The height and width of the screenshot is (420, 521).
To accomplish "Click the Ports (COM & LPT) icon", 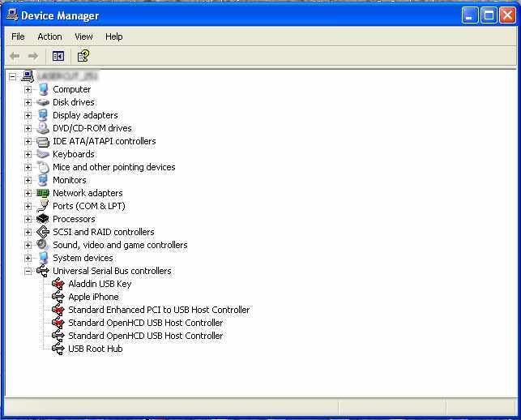I will tap(43, 206).
